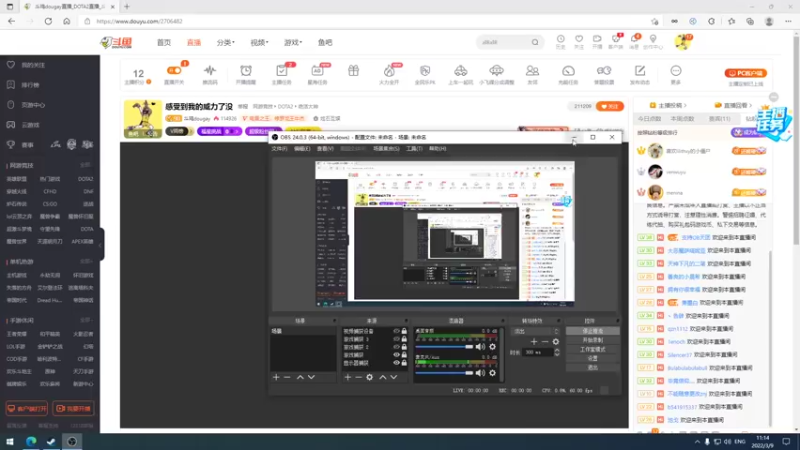Show hidden icons in Windows system tray
The height and width of the screenshot is (450, 800).
pos(697,442)
